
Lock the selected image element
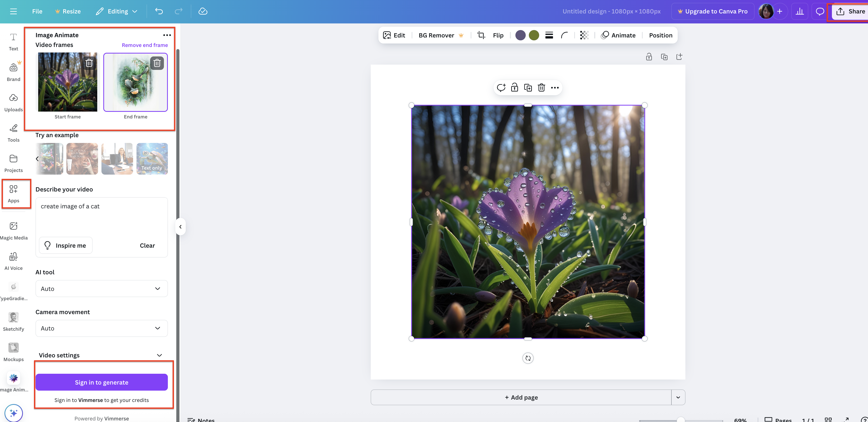pyautogui.click(x=514, y=88)
